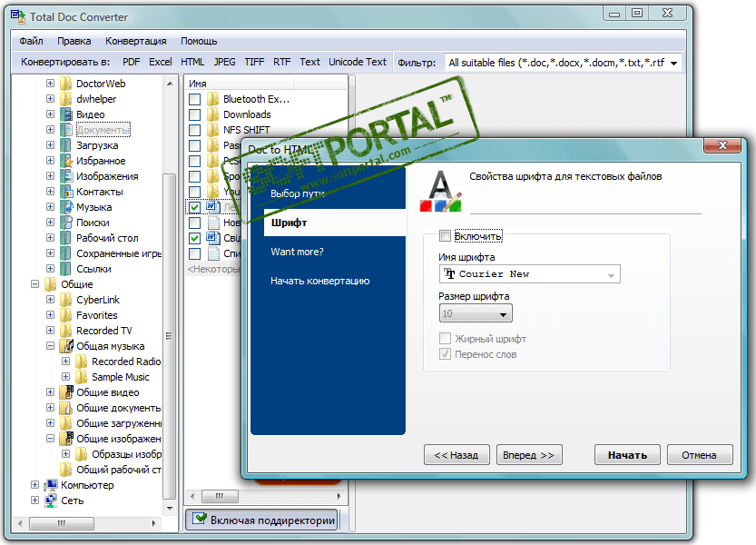Enable the Включить font checkbox
Image resolution: width=756 pixels, height=545 pixels.
click(x=445, y=235)
